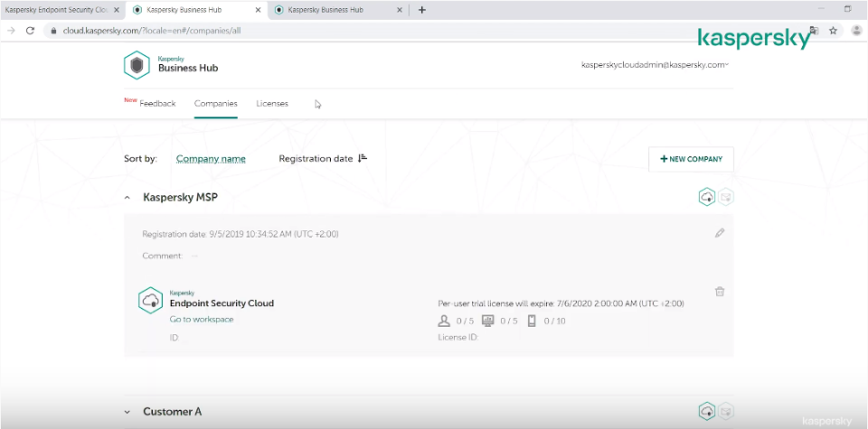Click the Kaspersky MSP company name
868x429 pixels.
click(181, 198)
